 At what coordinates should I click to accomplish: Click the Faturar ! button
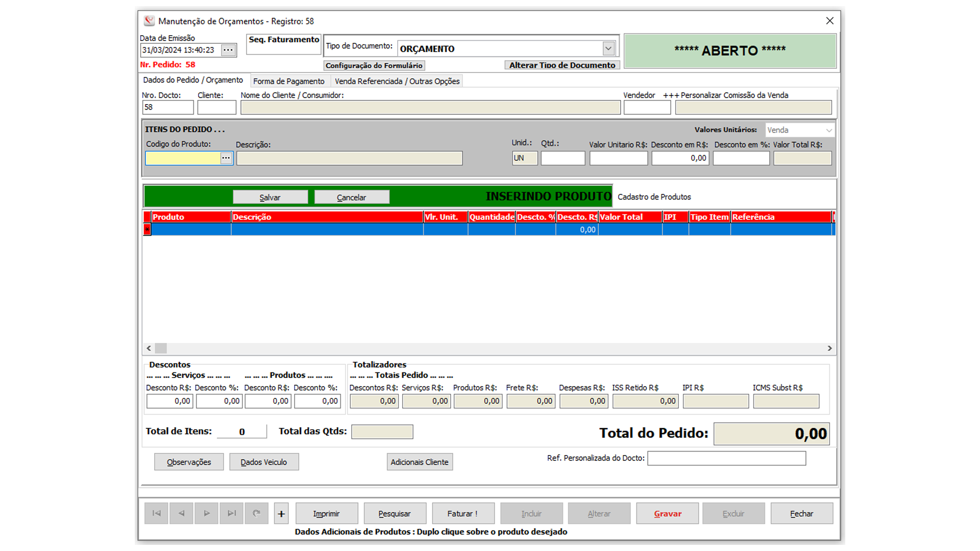coord(463,513)
